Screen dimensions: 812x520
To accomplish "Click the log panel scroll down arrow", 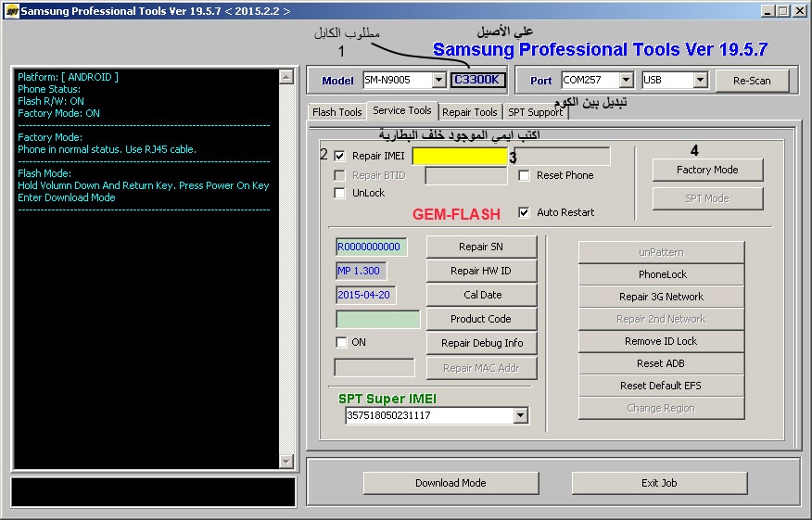I will [x=285, y=461].
